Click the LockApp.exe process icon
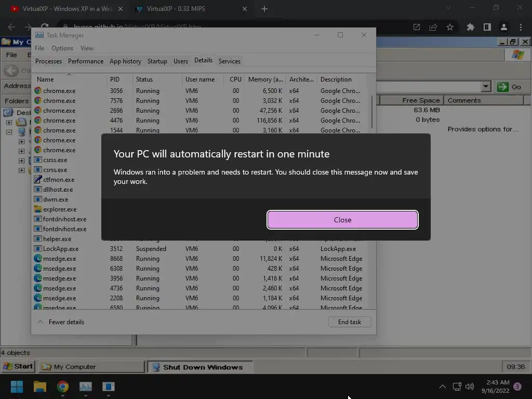This screenshot has width=532, height=399. tap(37, 249)
